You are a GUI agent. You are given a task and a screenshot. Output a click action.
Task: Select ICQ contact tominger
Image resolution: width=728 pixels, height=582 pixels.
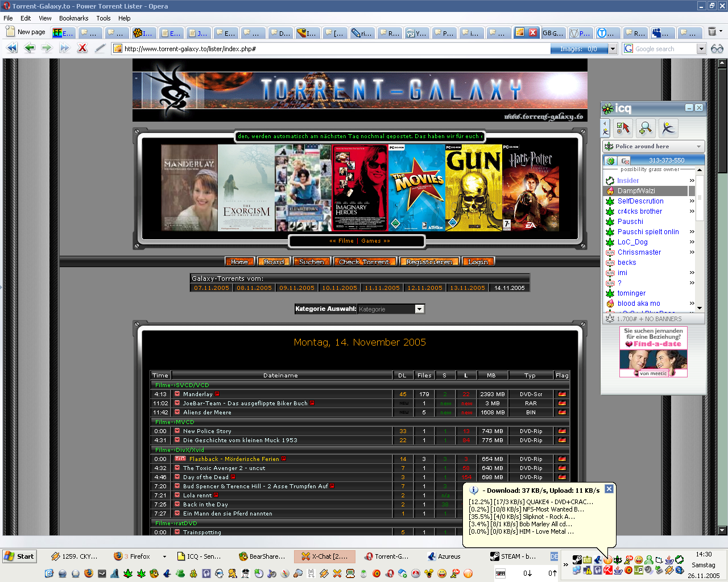[x=631, y=293]
